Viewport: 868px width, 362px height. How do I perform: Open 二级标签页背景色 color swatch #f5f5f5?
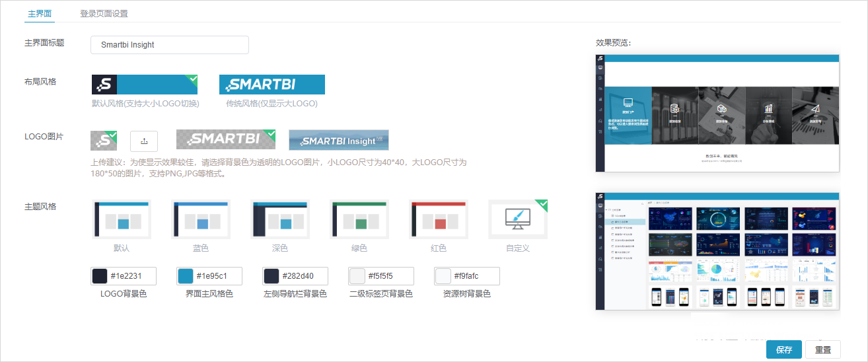click(x=357, y=276)
